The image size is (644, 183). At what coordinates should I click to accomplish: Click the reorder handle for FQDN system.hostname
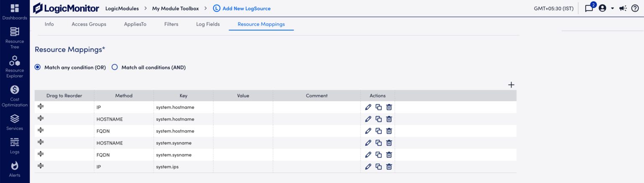pyautogui.click(x=41, y=130)
